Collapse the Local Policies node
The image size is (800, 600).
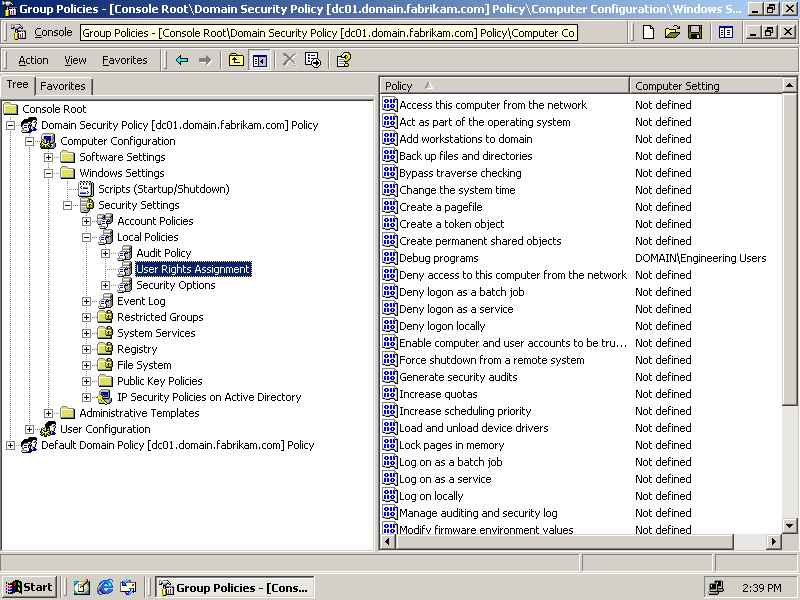pos(87,237)
